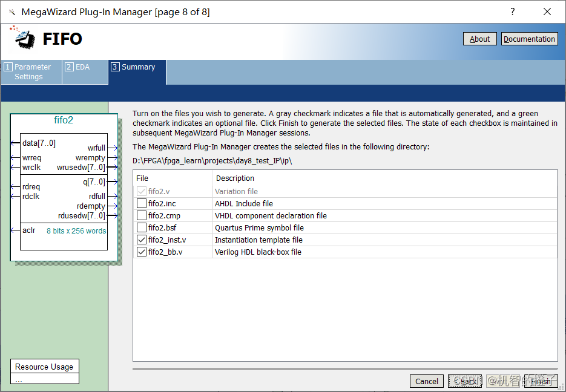Click the aclr port label

(x=29, y=230)
